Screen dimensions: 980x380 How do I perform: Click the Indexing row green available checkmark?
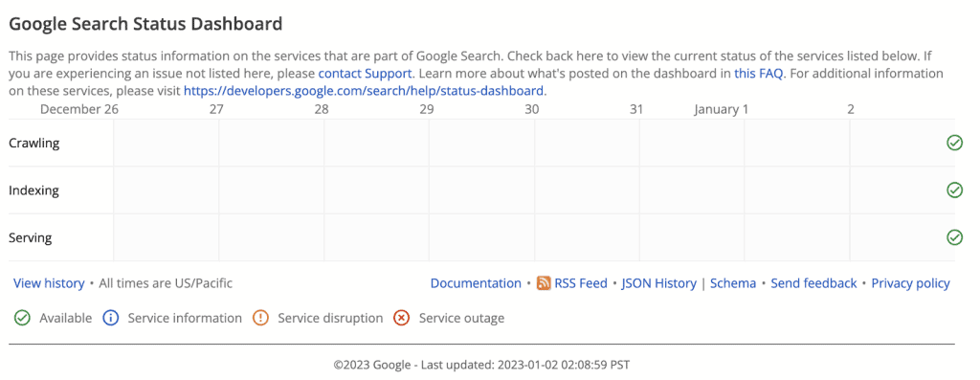click(x=954, y=190)
